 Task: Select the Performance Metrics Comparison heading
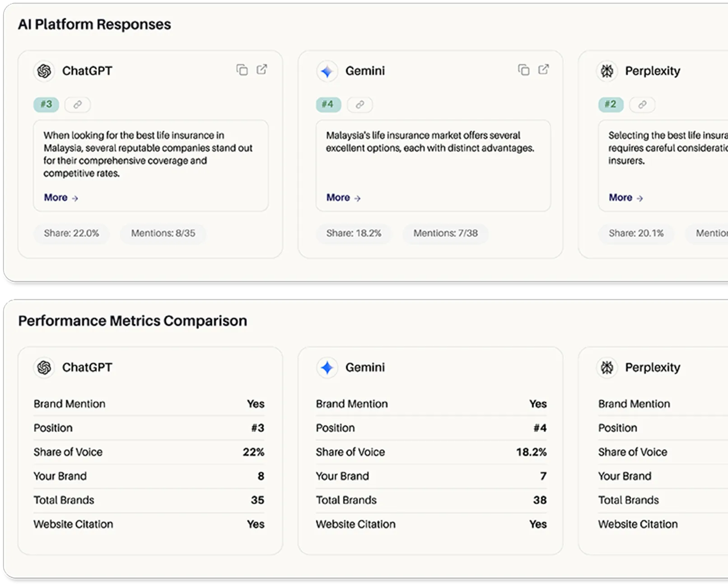(x=133, y=321)
